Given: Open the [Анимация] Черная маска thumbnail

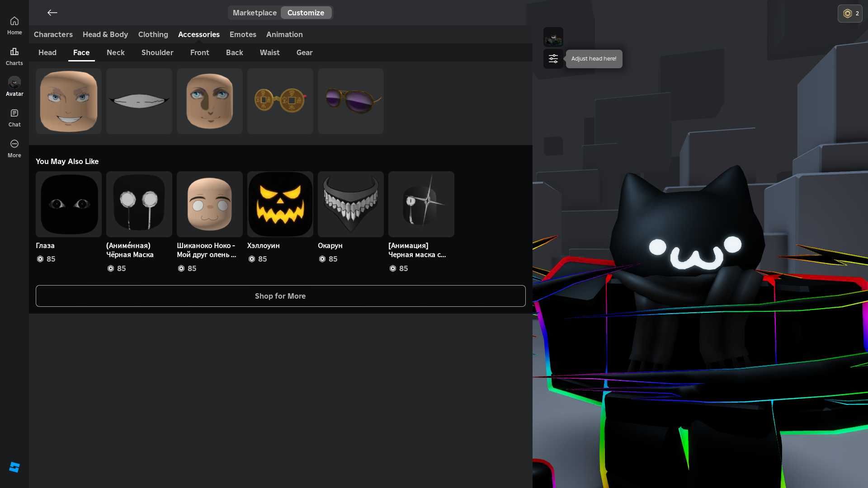Looking at the screenshot, I should point(421,204).
